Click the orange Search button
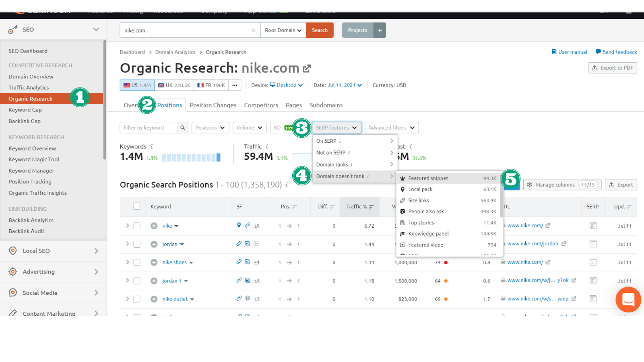The image size is (644, 362). [x=320, y=31]
